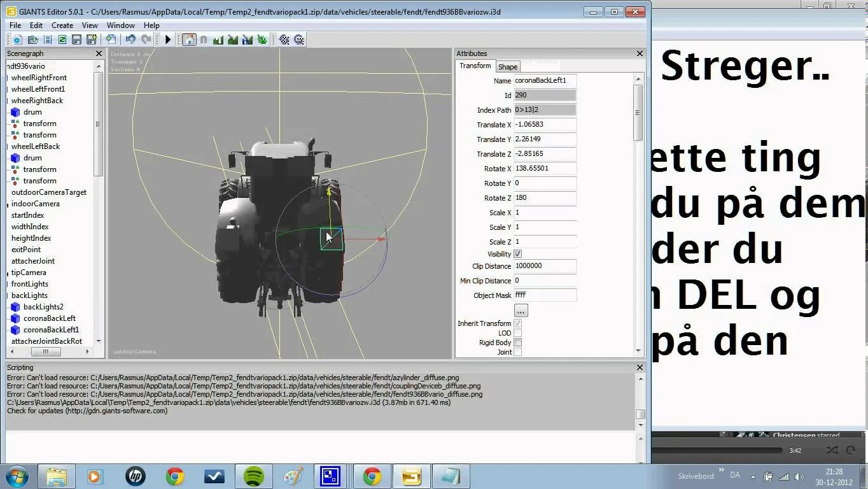Select backLights2 shape in Scenegraph
Screen dimensions: 868x489
43,307
